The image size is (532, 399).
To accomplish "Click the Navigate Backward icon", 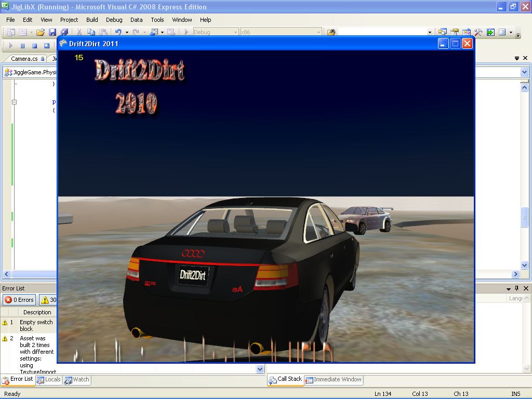I will (154, 32).
